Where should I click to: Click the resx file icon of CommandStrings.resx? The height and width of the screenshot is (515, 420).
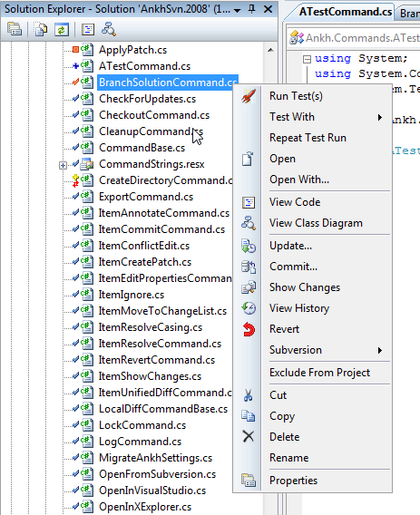(x=87, y=164)
